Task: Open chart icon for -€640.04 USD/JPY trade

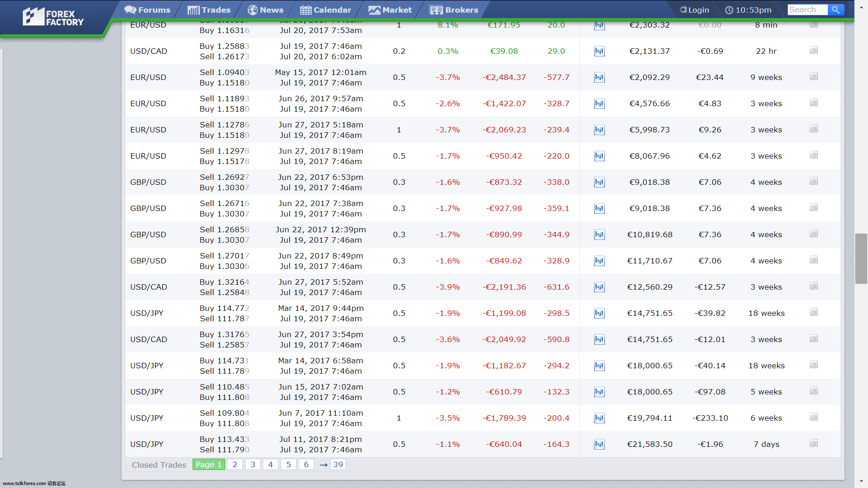Action: (x=599, y=444)
